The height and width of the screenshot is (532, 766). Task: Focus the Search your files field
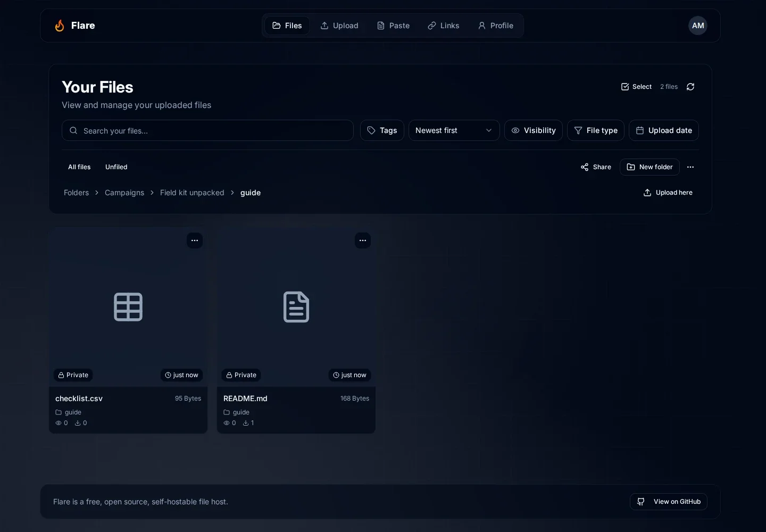tap(207, 130)
